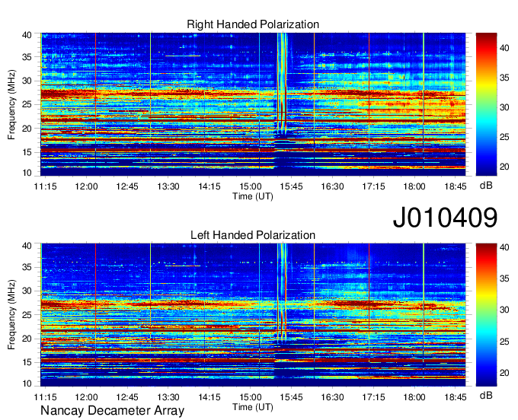
Task: Click the 15:00 tick on top time axis
Action: [250, 186]
